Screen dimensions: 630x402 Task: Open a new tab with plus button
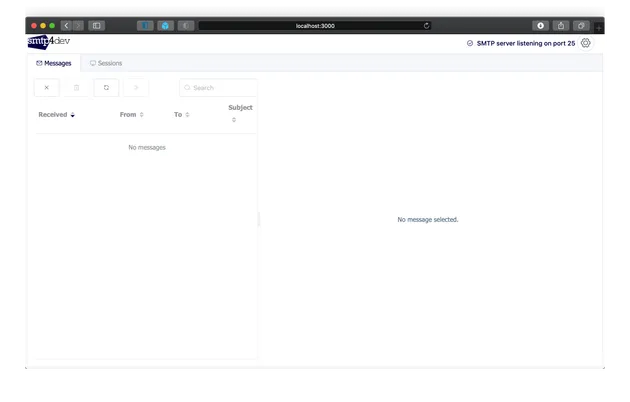[x=598, y=28]
